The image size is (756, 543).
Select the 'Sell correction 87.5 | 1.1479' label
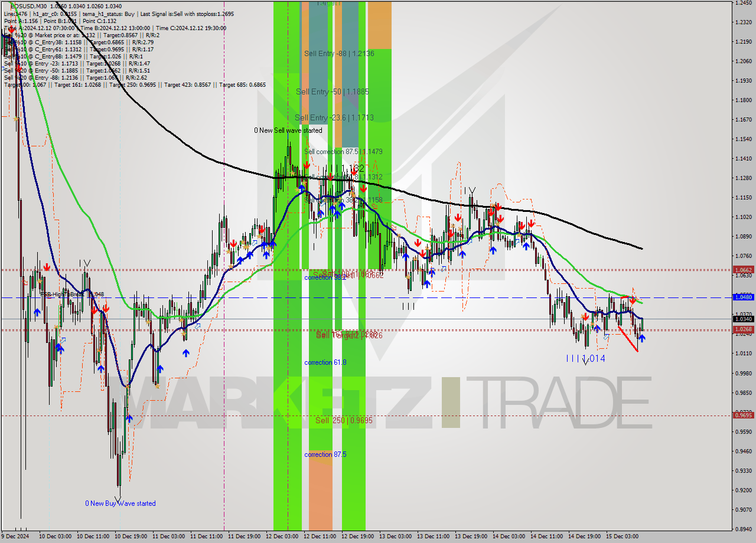coord(343,152)
